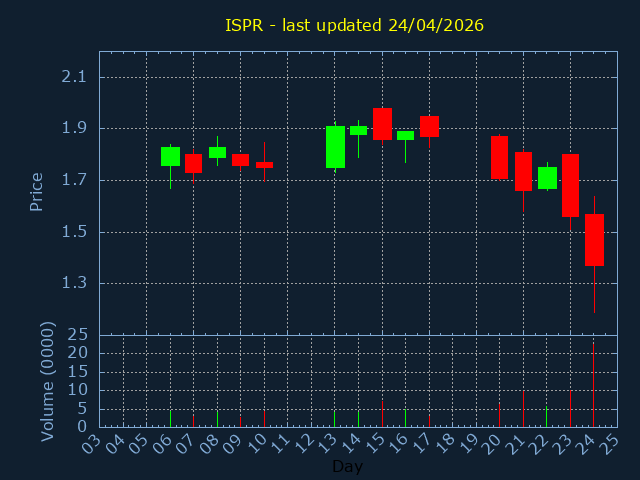Click the chart title ISPR last updated
This screenshot has height=480, width=640.
click(354, 25)
